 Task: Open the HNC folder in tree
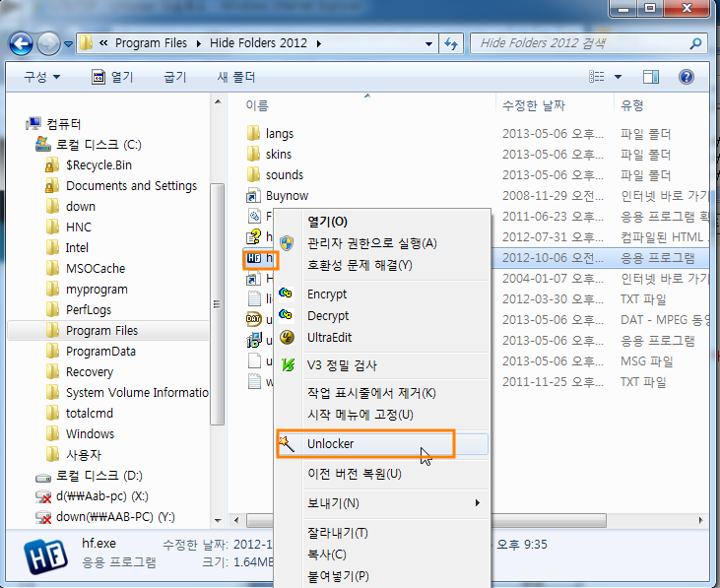69,228
